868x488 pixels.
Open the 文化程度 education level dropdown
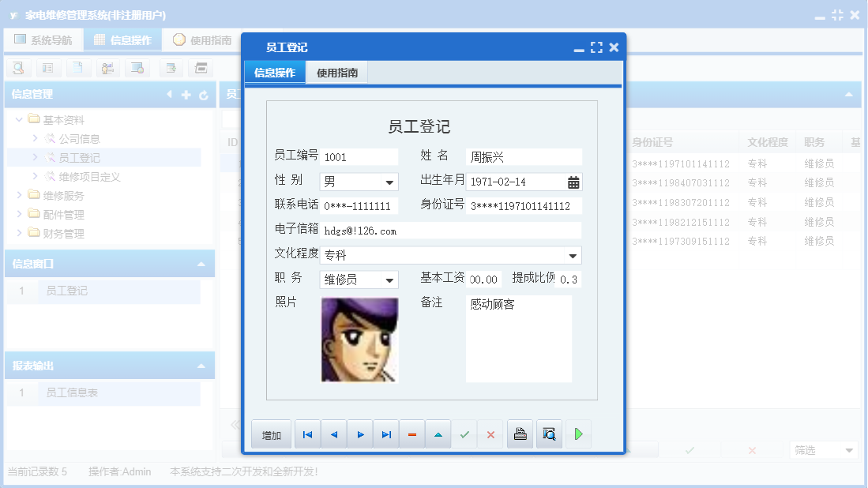(576, 256)
